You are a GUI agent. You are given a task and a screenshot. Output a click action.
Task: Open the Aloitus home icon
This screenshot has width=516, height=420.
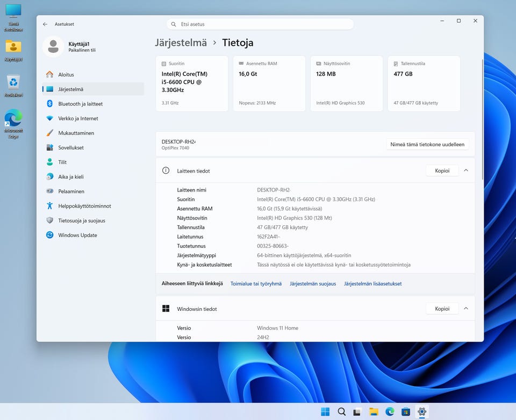49,74
